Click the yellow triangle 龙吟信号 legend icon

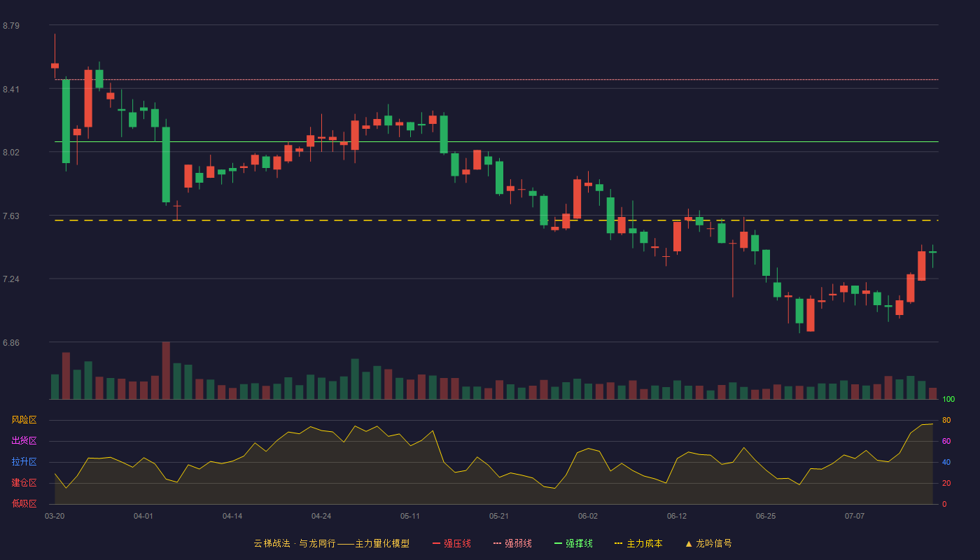(x=689, y=543)
